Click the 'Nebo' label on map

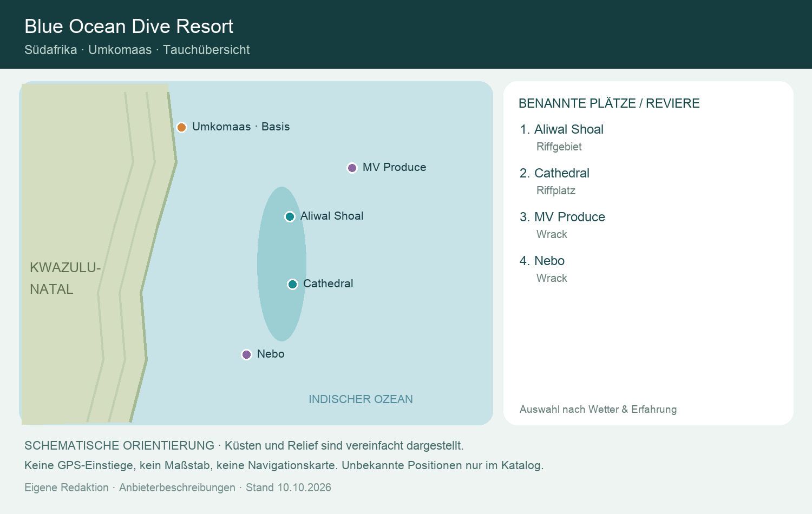[271, 354]
